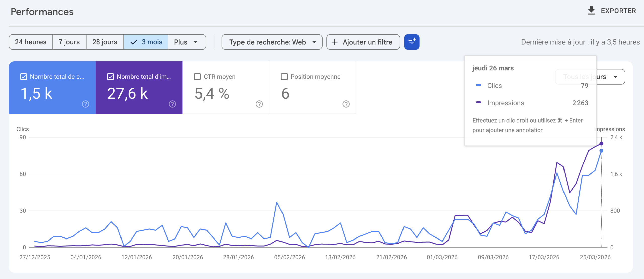Enable the Position moyenne checkbox
Image resolution: width=644 pixels, height=279 pixels.
284,77
